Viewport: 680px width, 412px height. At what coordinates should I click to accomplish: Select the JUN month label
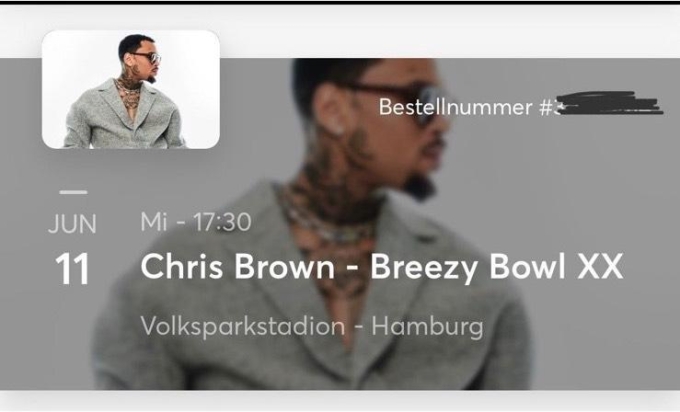pyautogui.click(x=72, y=224)
